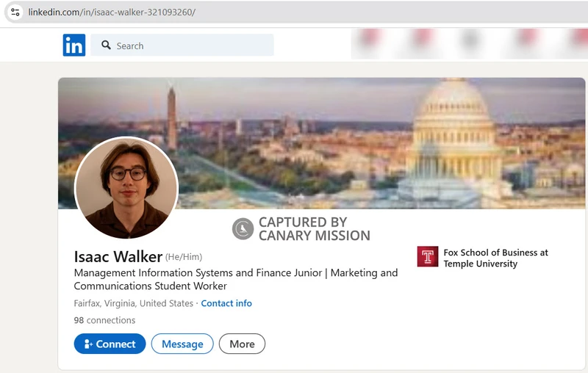
Task: Focus the LinkedIn Search field
Action: click(191, 46)
